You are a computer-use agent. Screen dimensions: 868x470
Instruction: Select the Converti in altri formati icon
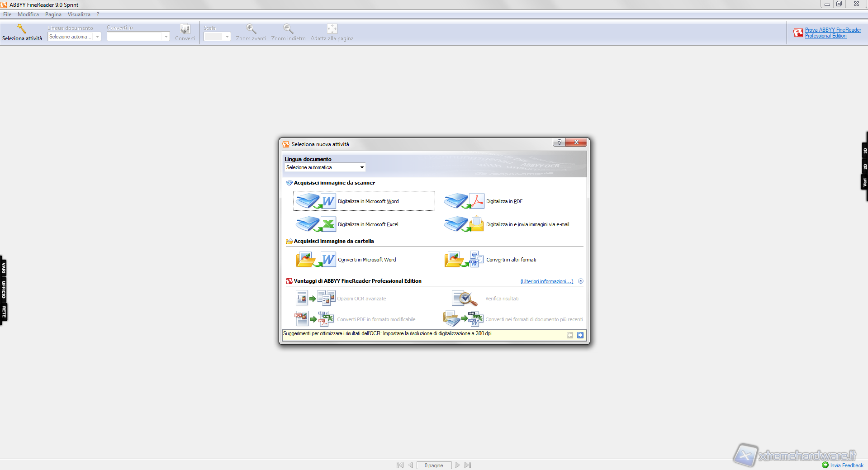(464, 260)
